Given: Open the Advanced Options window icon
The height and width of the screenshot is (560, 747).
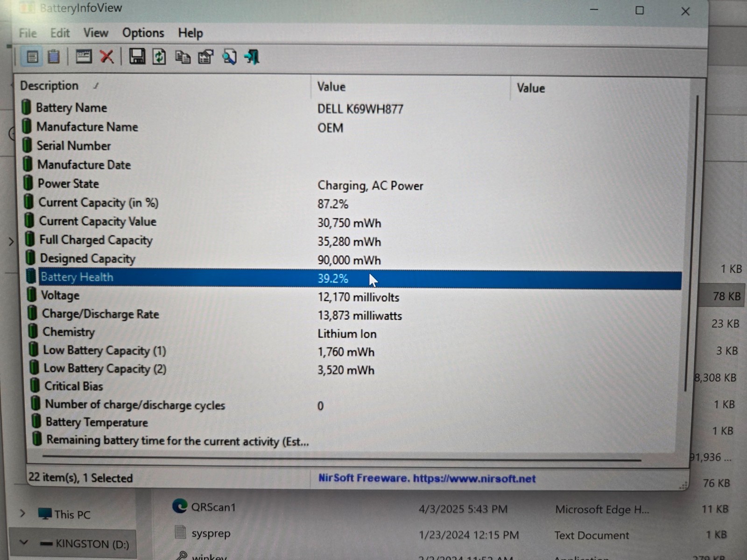Looking at the screenshot, I should point(84,56).
